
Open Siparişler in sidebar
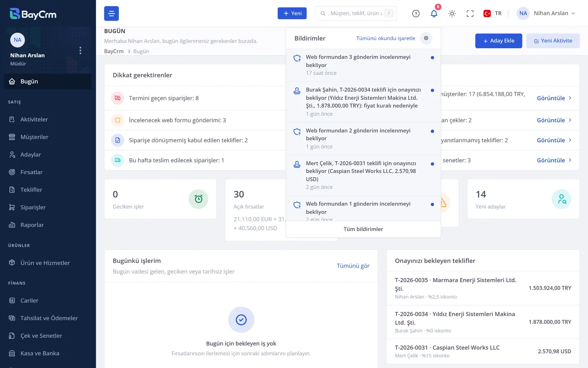coord(48,207)
